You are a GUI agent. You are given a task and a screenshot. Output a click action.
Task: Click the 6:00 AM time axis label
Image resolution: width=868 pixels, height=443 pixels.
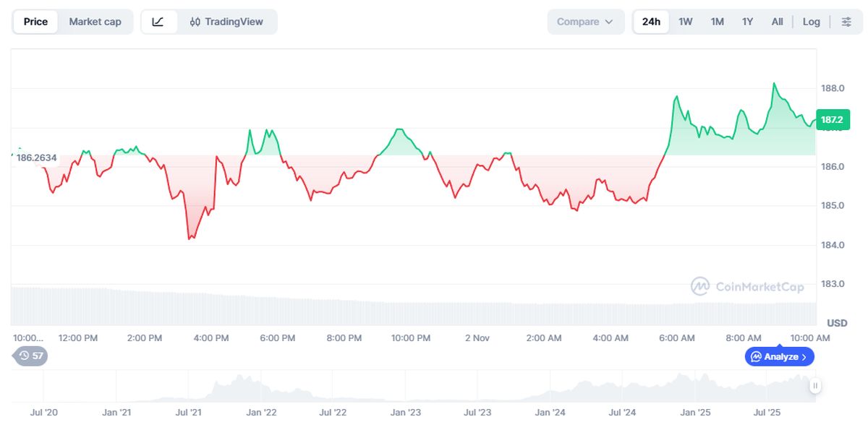point(677,337)
